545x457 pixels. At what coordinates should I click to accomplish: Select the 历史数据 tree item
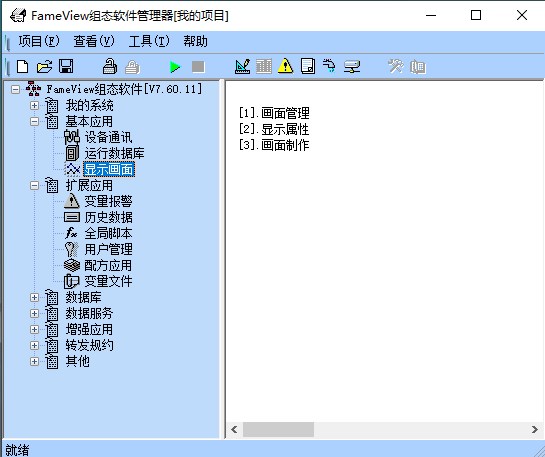108,217
